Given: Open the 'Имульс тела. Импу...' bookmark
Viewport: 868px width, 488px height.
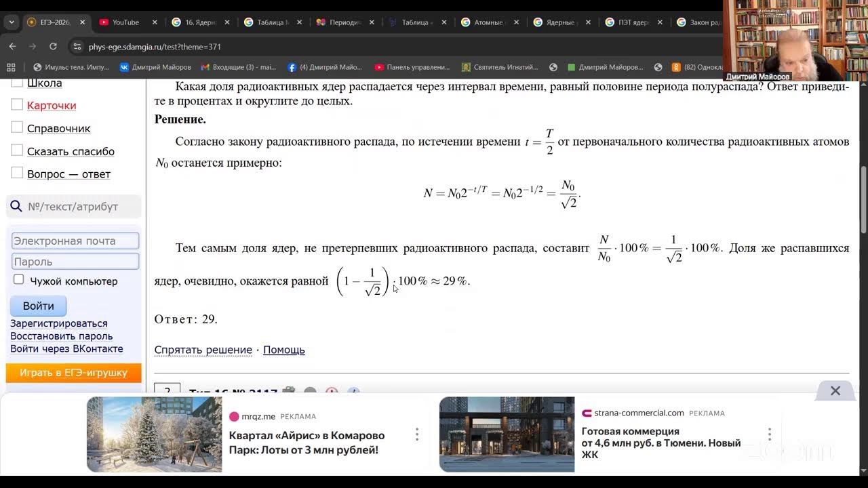Looking at the screenshot, I should click(71, 67).
